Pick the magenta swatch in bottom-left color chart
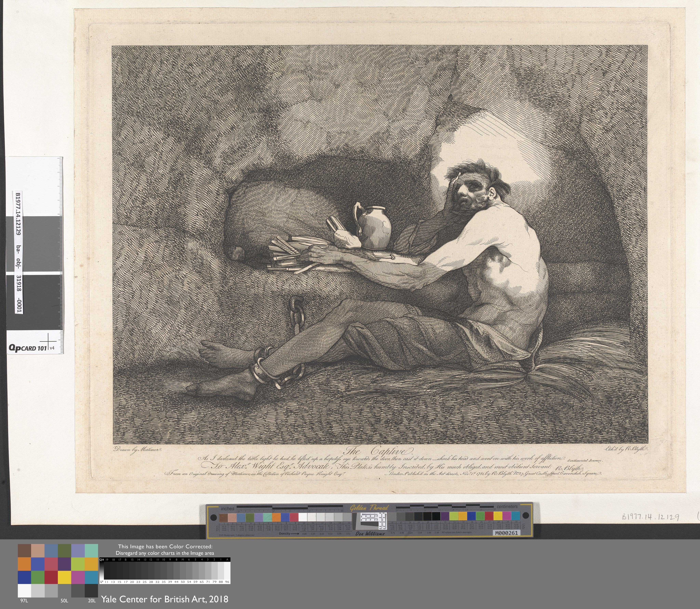 (78, 577)
